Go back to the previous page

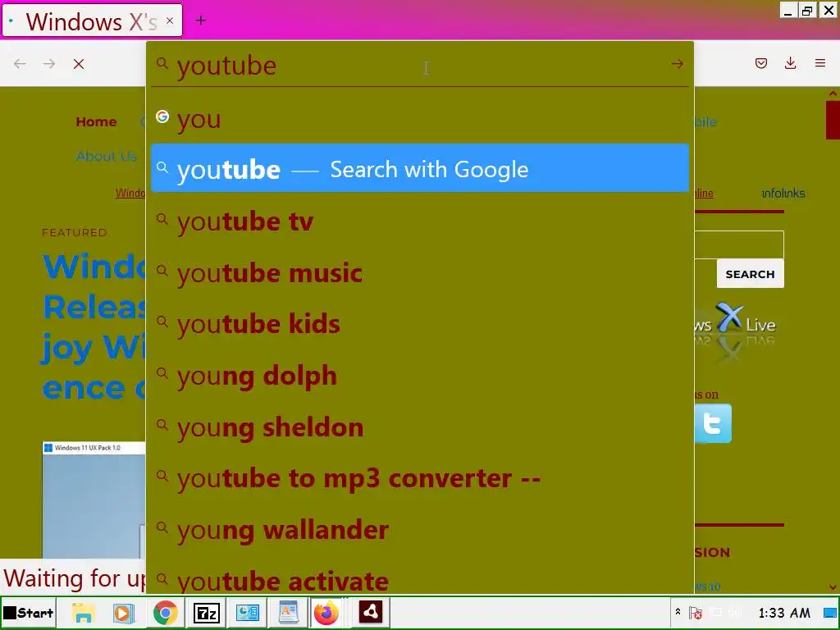tap(20, 64)
